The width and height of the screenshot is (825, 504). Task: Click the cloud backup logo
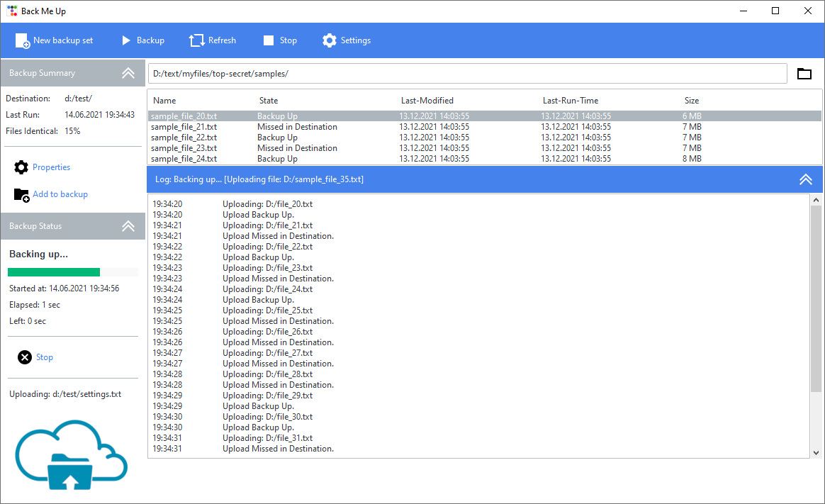71,454
